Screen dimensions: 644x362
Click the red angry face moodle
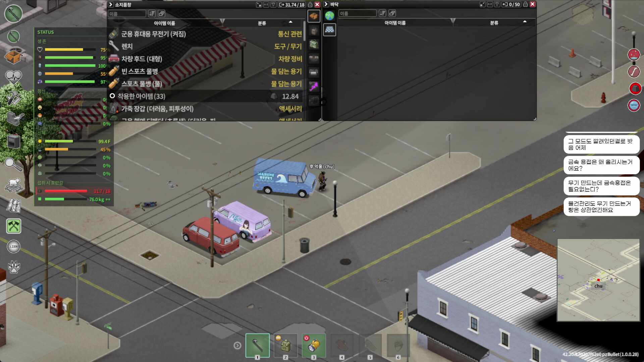[634, 54]
